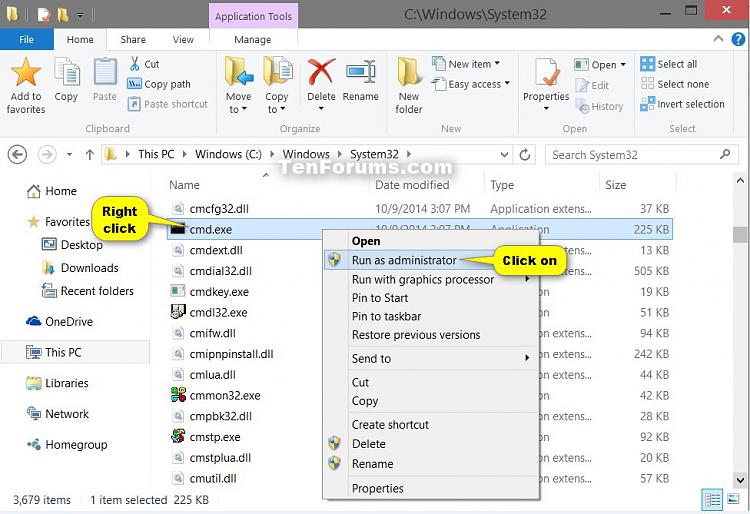The height and width of the screenshot is (514, 750).
Task: Click the Delete red X icon
Action: [x=321, y=72]
